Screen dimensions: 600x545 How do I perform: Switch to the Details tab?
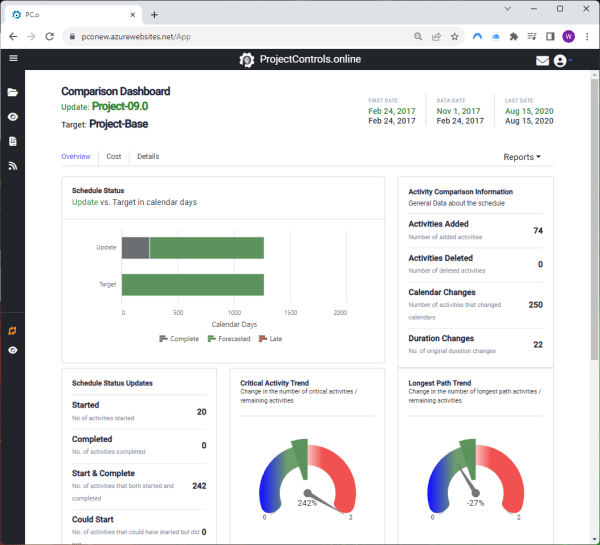(x=148, y=157)
